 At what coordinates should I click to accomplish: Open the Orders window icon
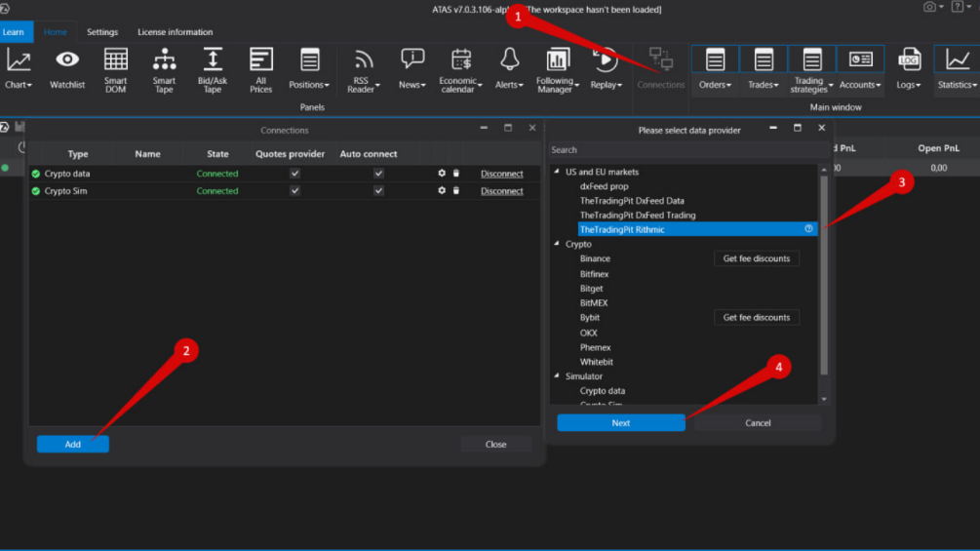click(x=715, y=59)
